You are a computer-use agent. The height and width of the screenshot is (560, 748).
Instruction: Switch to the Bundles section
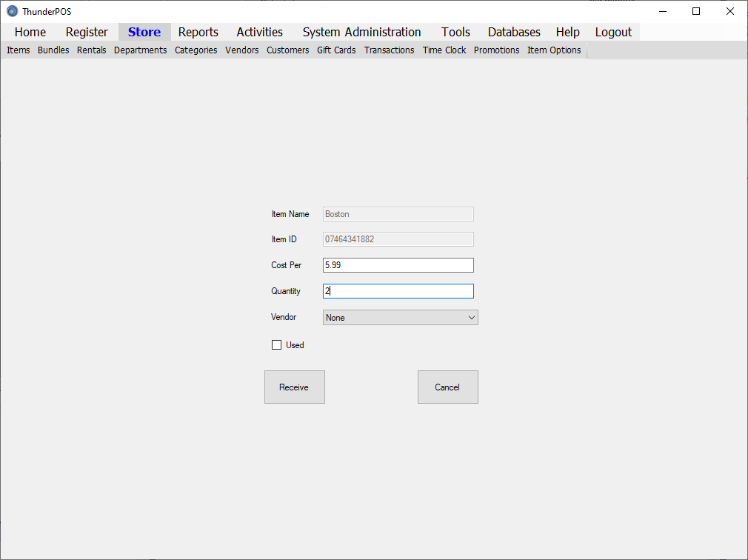click(x=53, y=50)
